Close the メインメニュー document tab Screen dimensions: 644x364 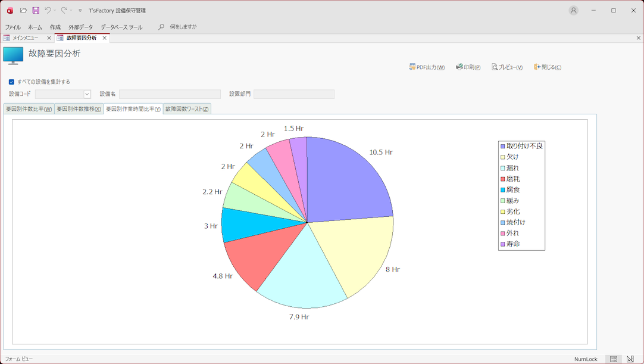[x=49, y=38]
